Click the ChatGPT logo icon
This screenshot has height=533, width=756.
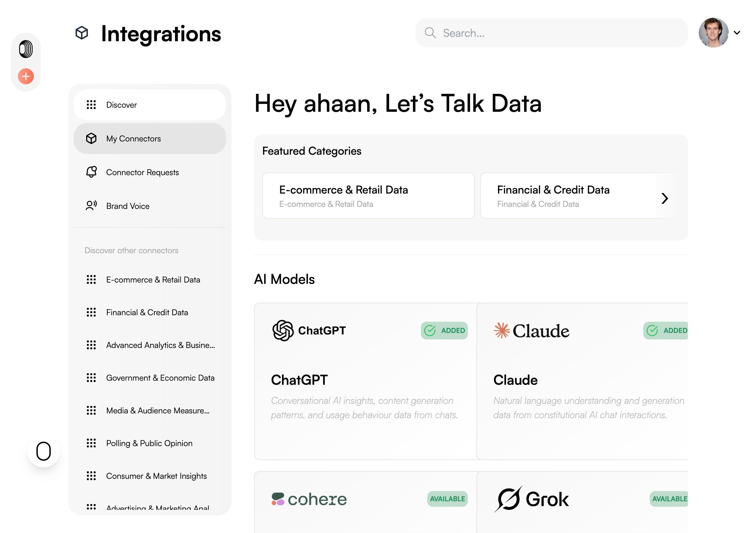click(283, 330)
